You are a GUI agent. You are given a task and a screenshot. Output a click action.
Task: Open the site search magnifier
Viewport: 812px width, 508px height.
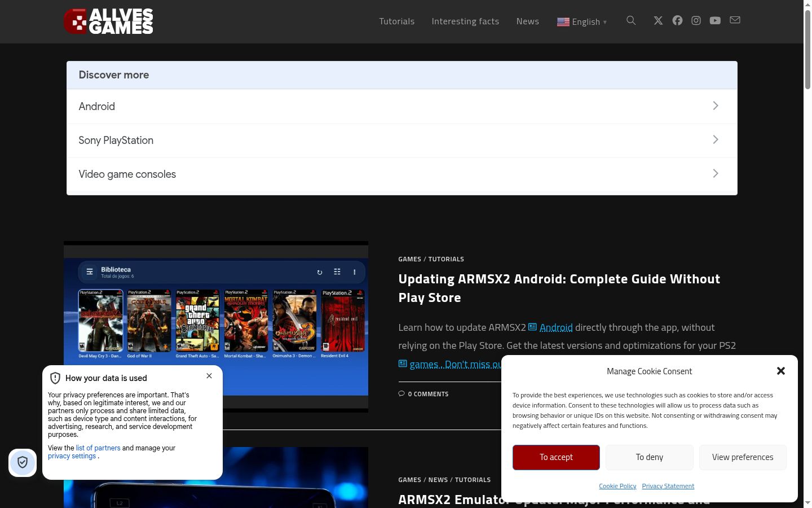pos(631,21)
